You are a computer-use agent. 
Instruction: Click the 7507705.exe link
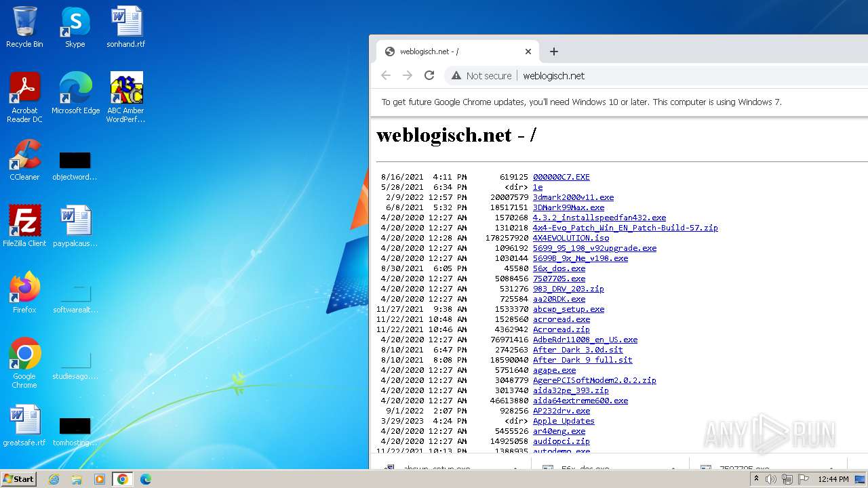click(x=559, y=279)
